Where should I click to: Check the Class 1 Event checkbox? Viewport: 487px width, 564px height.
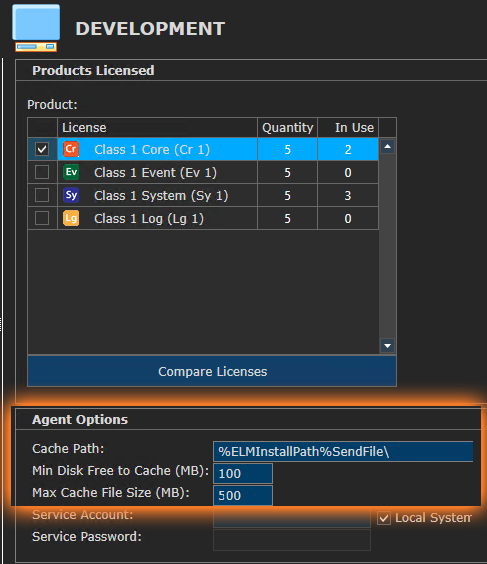(x=42, y=172)
